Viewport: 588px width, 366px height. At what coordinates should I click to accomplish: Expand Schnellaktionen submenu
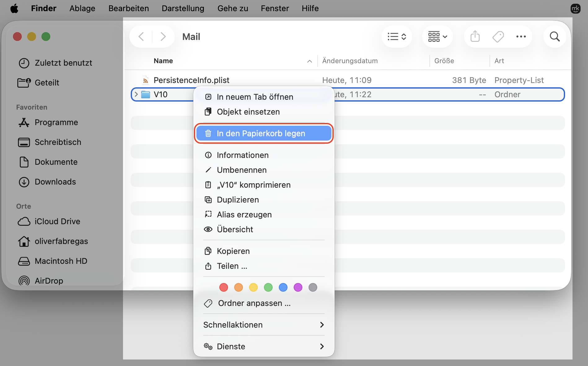(264, 325)
